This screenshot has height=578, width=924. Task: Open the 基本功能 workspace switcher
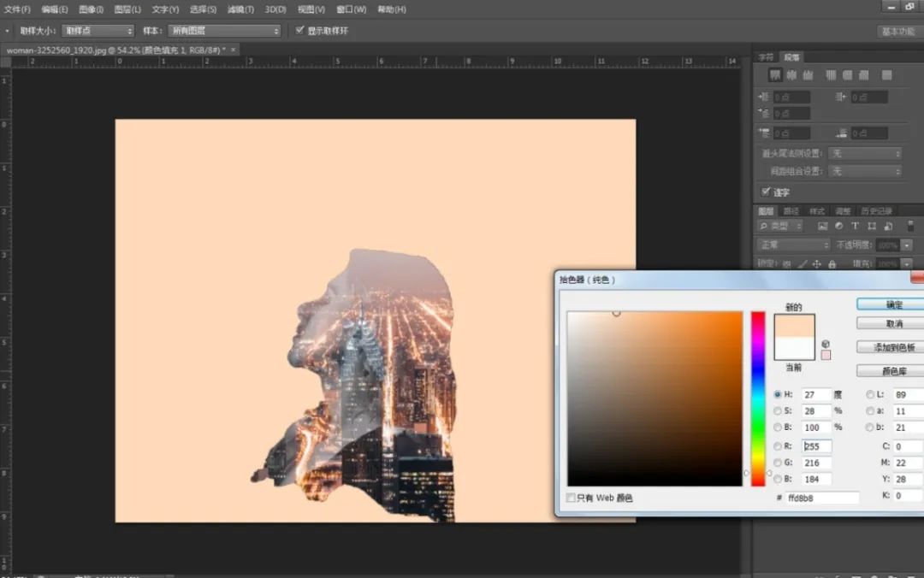click(x=898, y=32)
